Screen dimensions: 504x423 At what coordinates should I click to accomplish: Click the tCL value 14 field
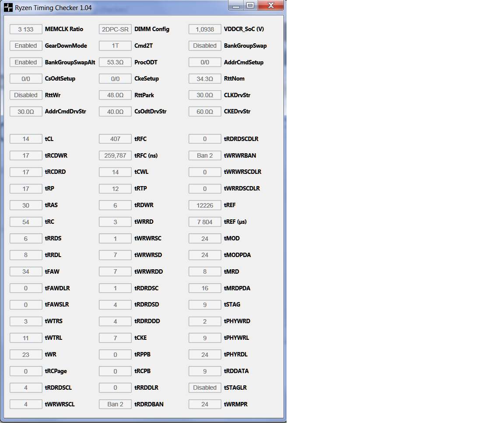click(26, 139)
